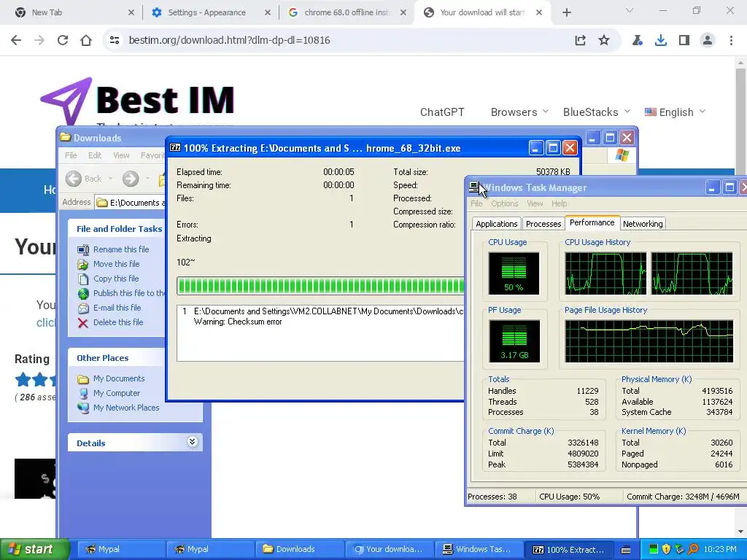The height and width of the screenshot is (560, 747).
Task: Click Page File Usage History graph
Action: (649, 341)
